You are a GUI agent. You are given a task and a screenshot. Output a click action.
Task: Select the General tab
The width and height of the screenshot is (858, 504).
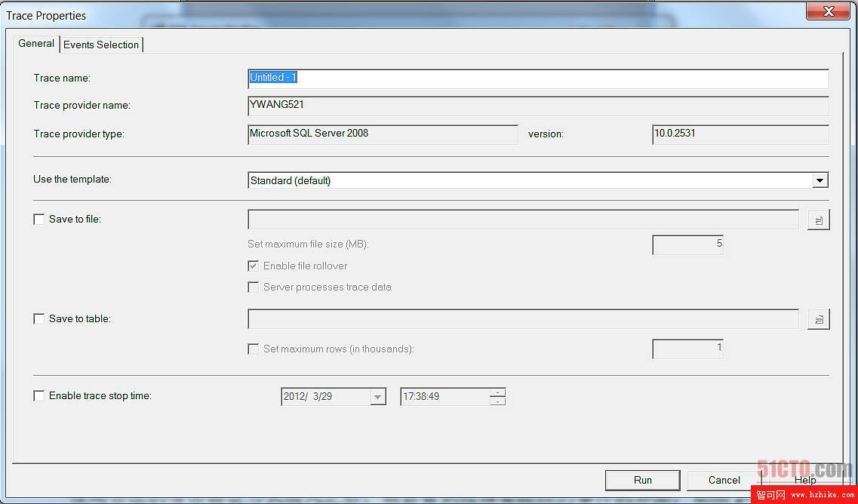[36, 43]
